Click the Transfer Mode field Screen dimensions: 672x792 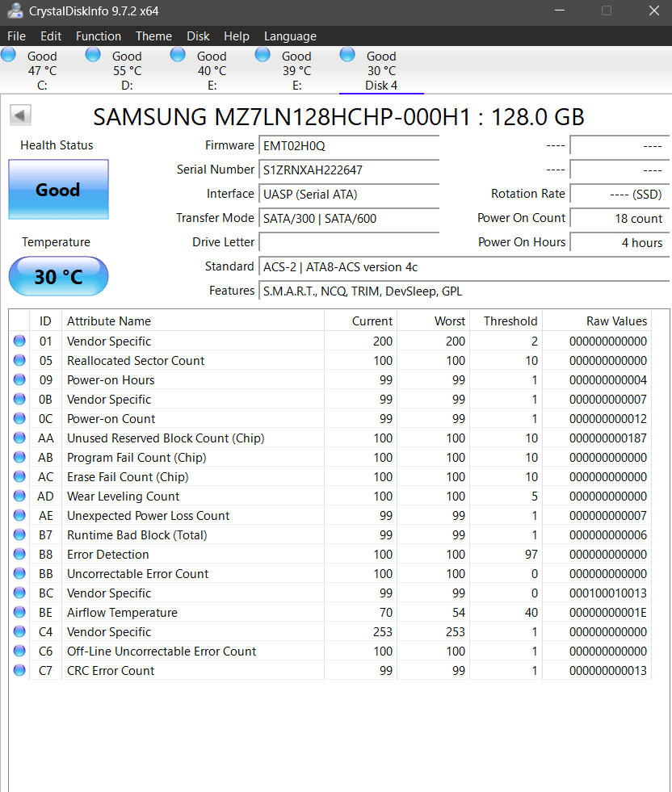click(x=349, y=219)
